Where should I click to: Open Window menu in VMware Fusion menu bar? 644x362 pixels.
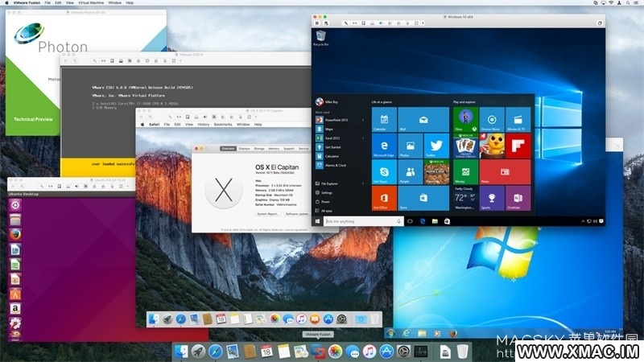click(114, 2)
